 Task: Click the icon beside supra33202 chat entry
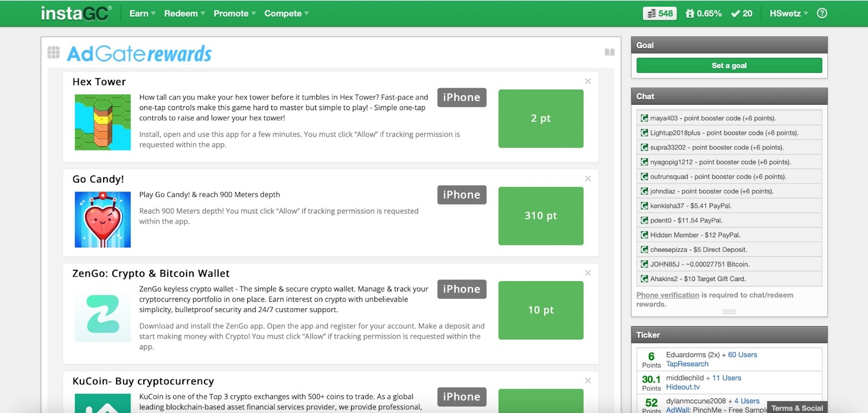click(x=644, y=148)
